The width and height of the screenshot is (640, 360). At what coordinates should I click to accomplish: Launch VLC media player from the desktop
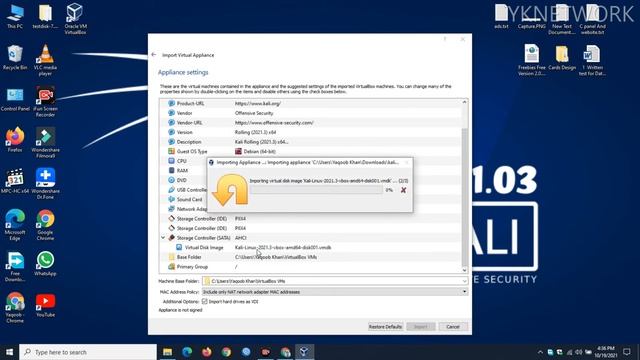(x=45, y=60)
